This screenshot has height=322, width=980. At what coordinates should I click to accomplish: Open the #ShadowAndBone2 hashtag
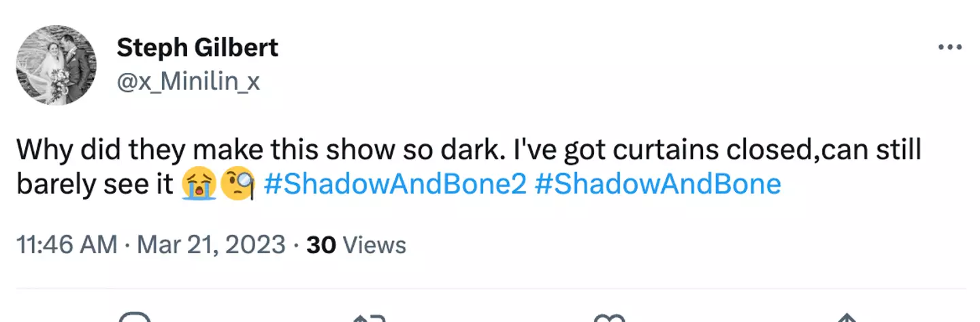click(x=395, y=184)
